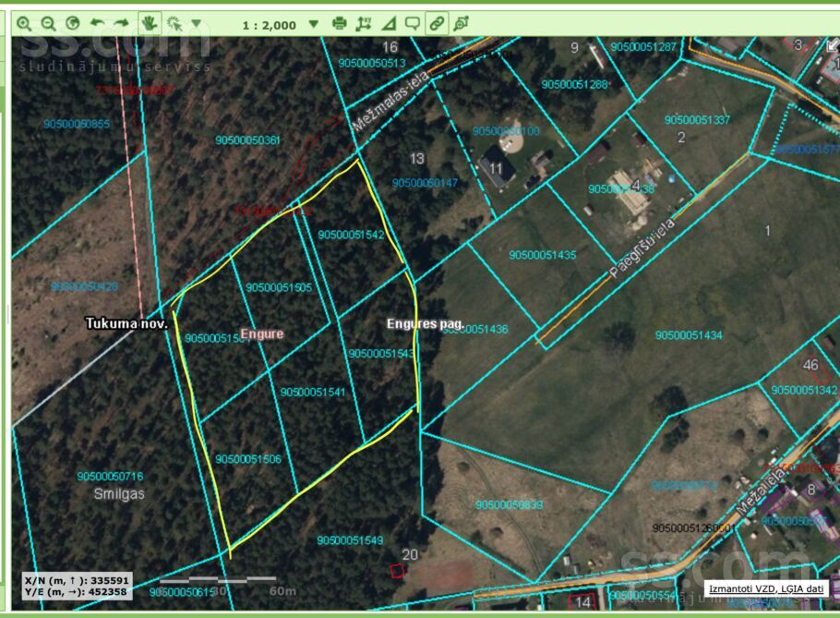
Task: Open the comment bubble tool
Action: point(413,23)
